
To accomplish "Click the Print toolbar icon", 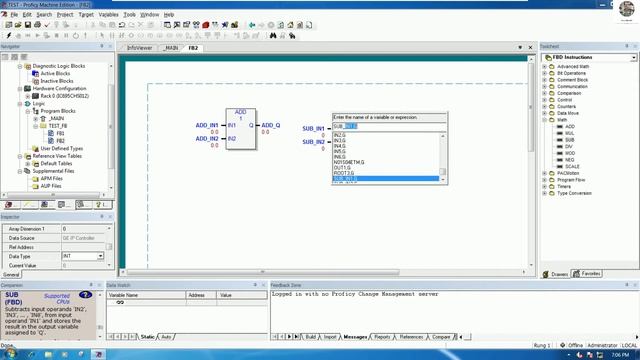I will pyautogui.click(x=38, y=25).
